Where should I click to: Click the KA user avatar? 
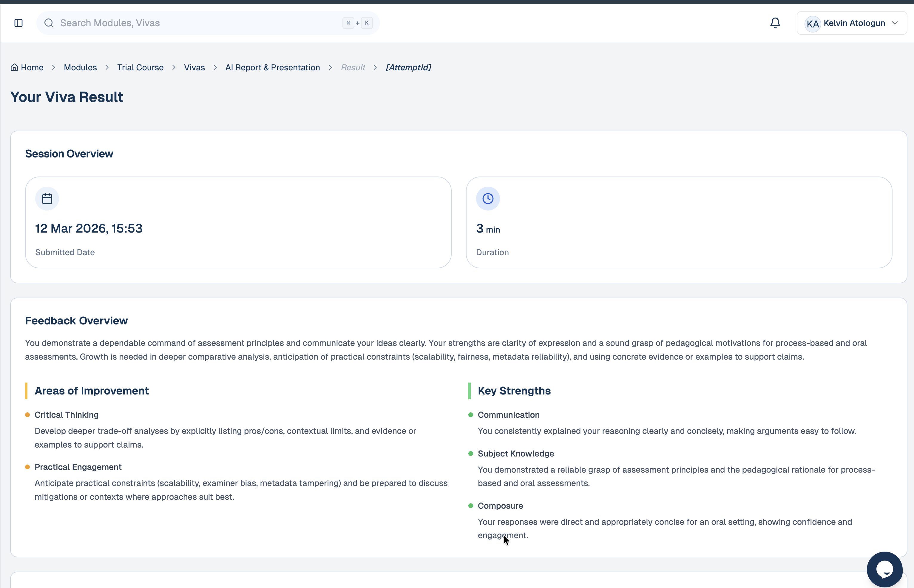point(812,24)
